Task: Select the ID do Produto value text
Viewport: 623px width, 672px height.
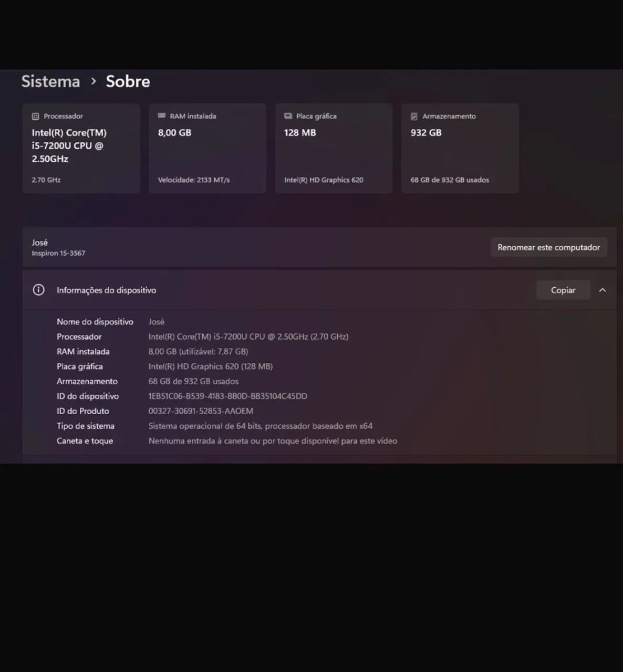Action: tap(201, 411)
